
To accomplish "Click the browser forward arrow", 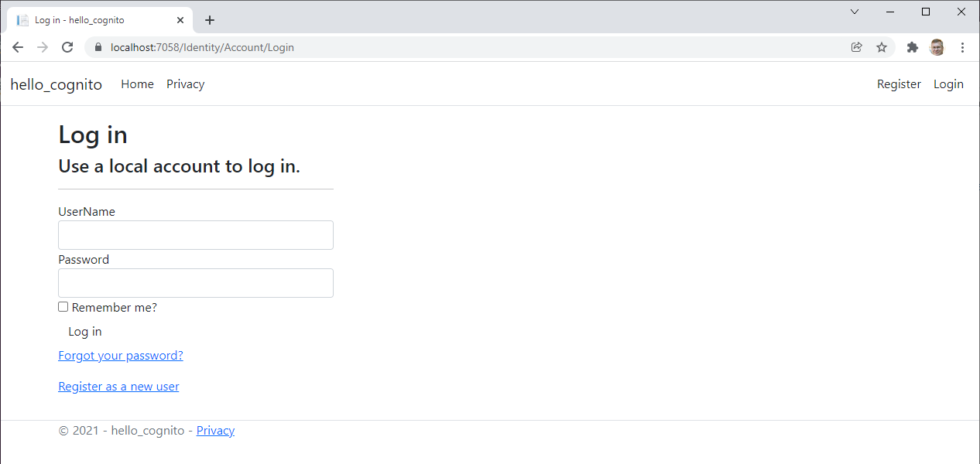I will click(43, 47).
